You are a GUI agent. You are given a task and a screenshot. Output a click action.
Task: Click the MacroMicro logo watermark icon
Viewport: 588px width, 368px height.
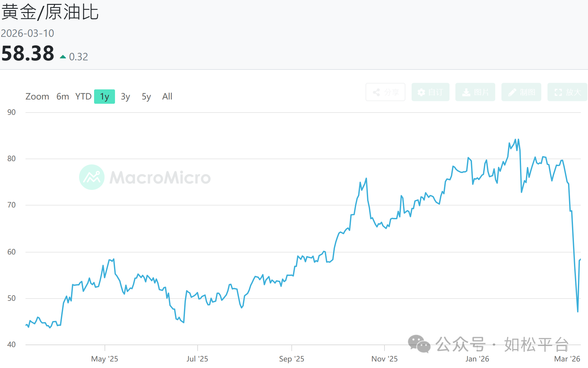pyautogui.click(x=92, y=177)
